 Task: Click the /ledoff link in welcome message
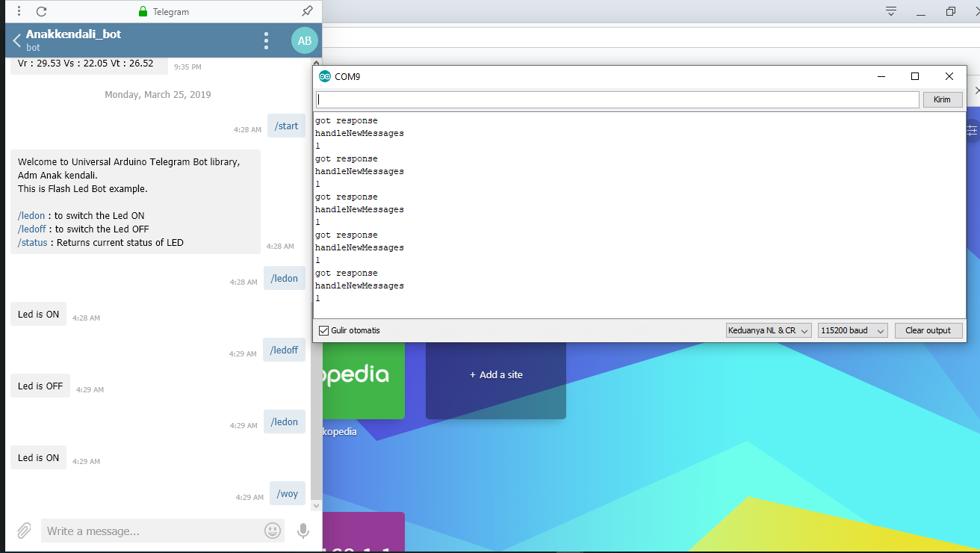coord(32,229)
